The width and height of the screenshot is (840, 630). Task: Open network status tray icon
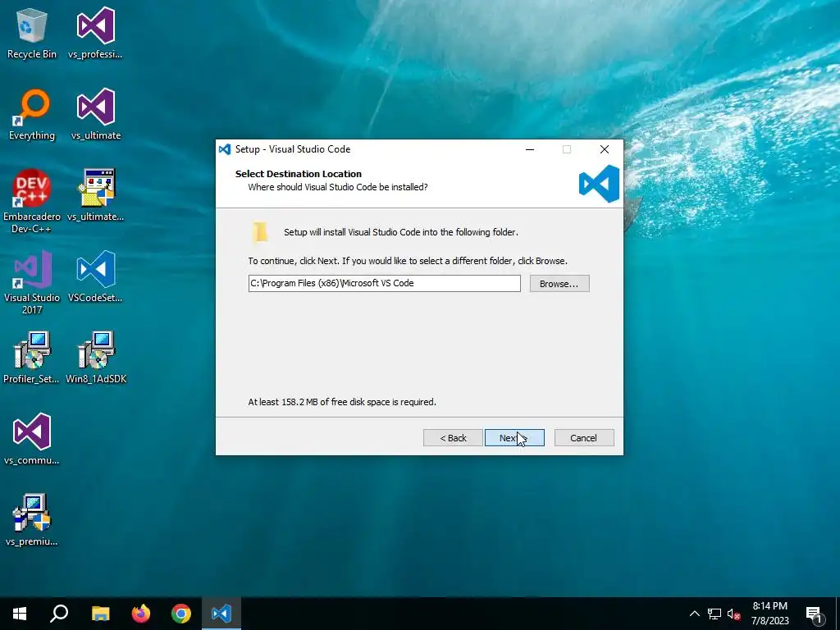[714, 614]
